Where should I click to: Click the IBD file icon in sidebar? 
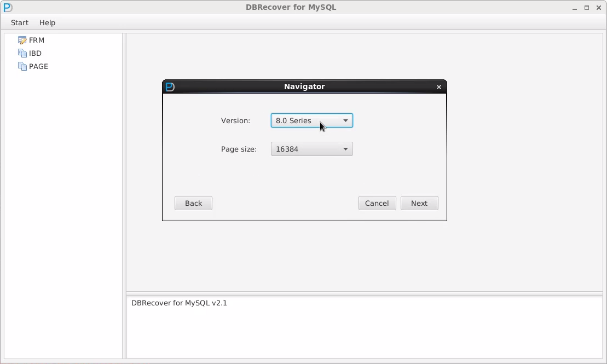pos(22,53)
